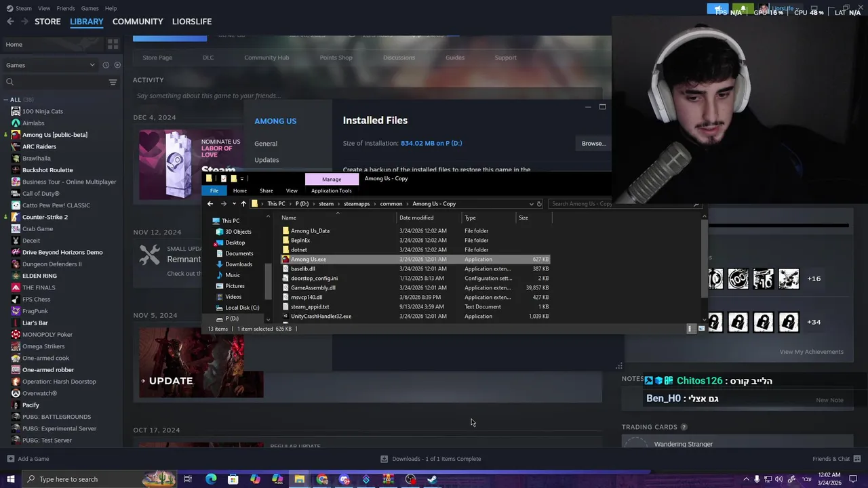
Task: Open the address bar history dropdown in Explorer
Action: (x=531, y=204)
